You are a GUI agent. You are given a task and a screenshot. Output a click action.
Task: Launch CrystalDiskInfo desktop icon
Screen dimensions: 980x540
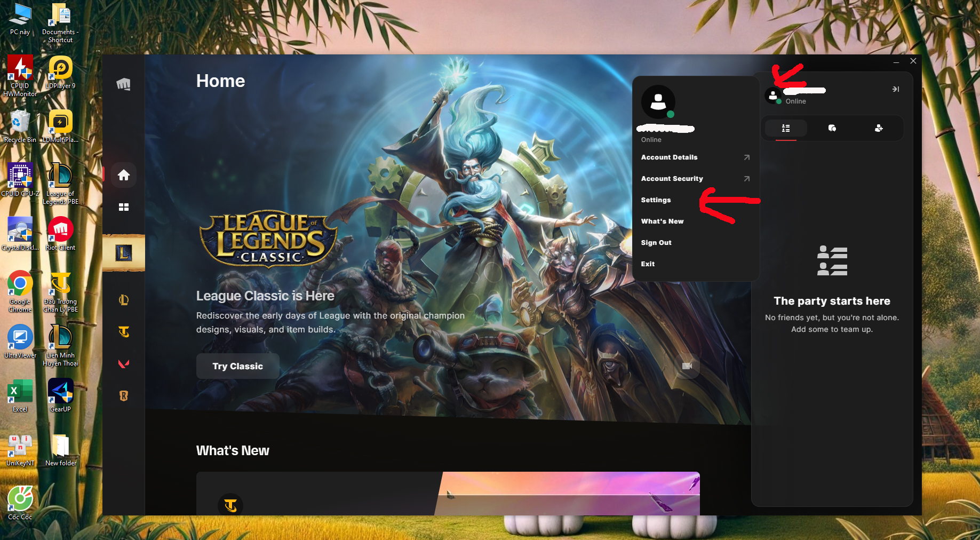click(20, 234)
